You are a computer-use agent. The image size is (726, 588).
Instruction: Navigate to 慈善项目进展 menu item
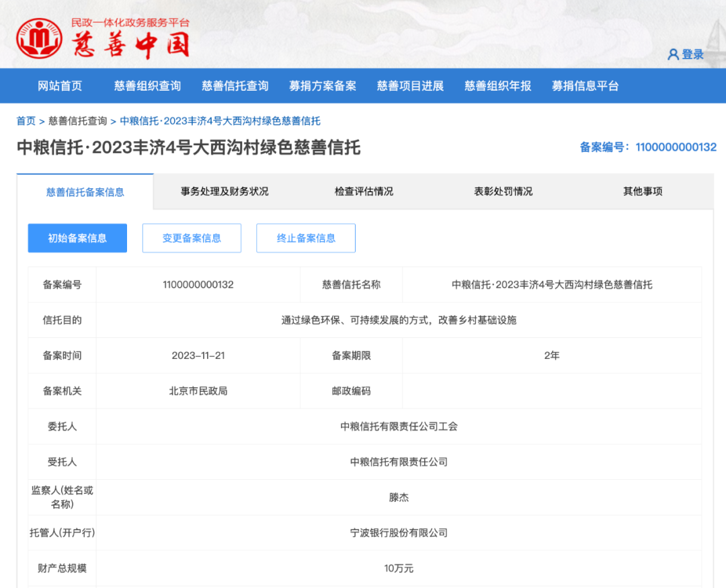pos(410,86)
